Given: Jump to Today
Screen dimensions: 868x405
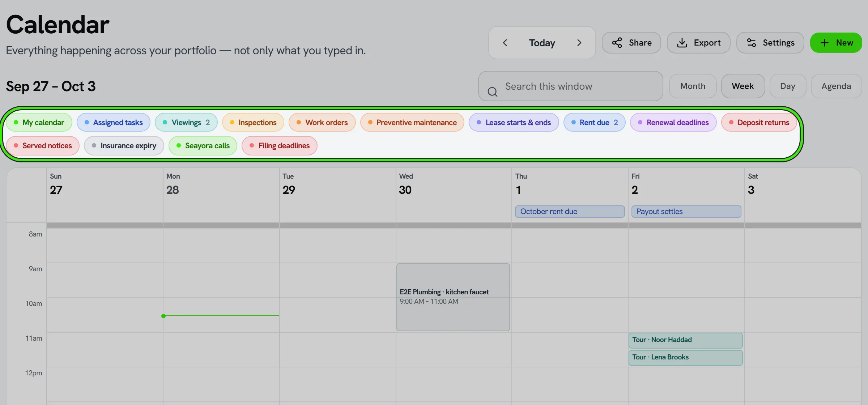Looking at the screenshot, I should [542, 43].
